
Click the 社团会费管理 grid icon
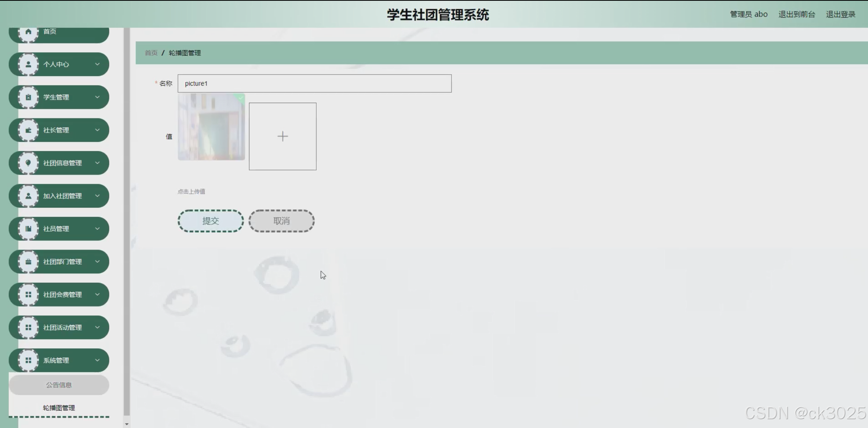tap(28, 295)
